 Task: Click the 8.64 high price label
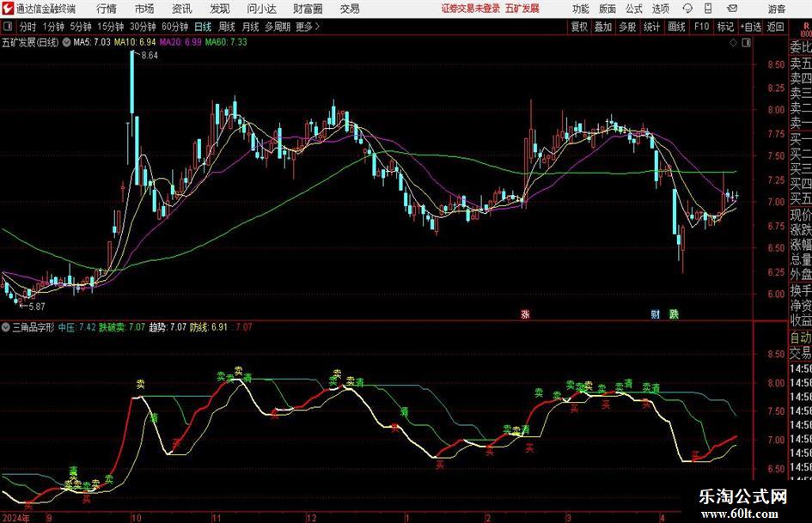coord(150,56)
